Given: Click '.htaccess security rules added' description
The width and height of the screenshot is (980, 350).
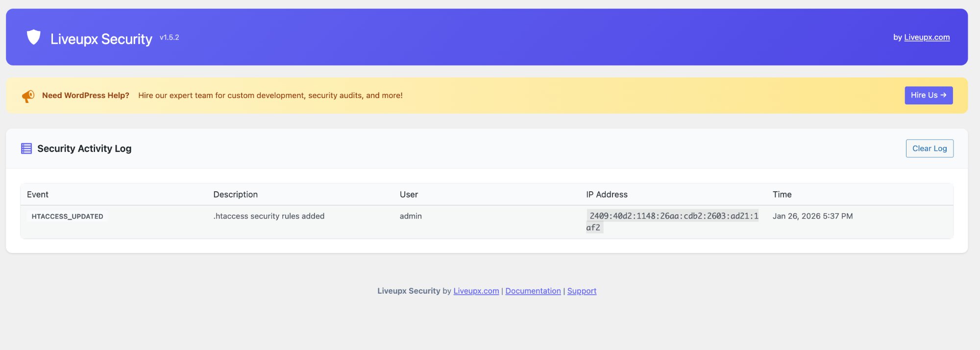Looking at the screenshot, I should (x=269, y=216).
